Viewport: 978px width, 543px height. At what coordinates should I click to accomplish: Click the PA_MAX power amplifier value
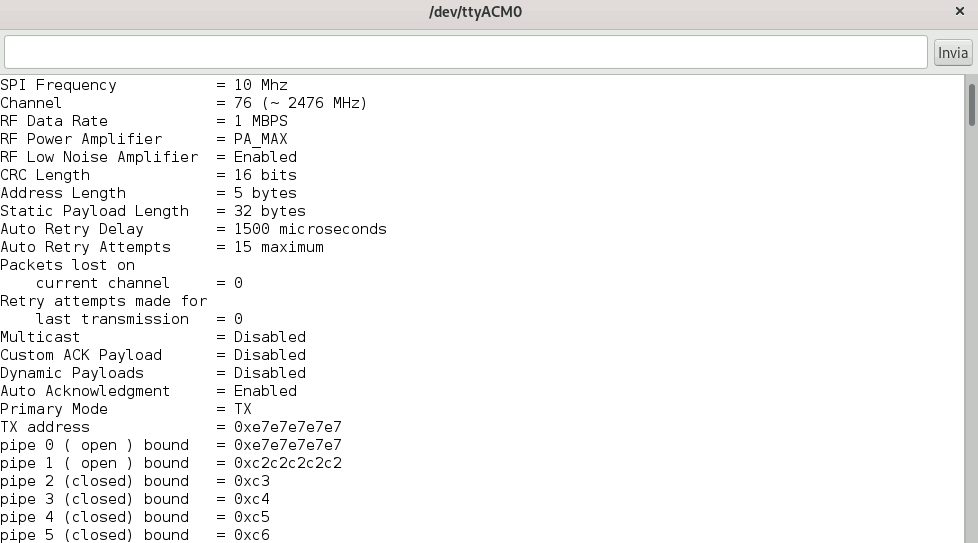(260, 139)
